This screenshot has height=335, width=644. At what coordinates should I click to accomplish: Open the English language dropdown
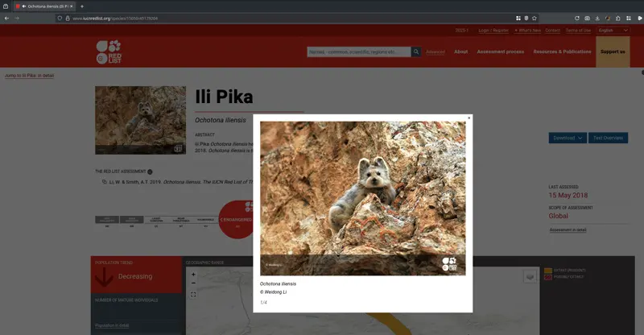pyautogui.click(x=613, y=31)
